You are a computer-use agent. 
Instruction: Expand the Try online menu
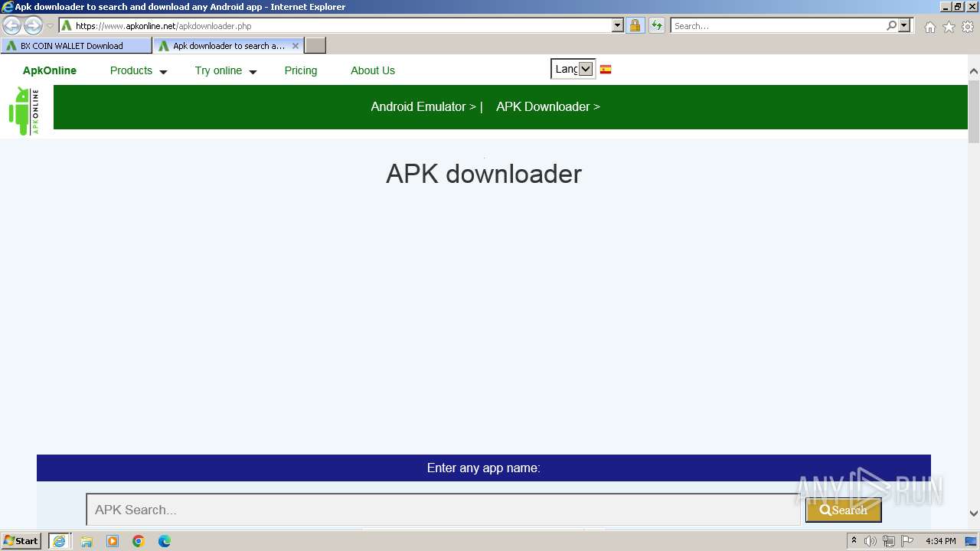coord(226,70)
